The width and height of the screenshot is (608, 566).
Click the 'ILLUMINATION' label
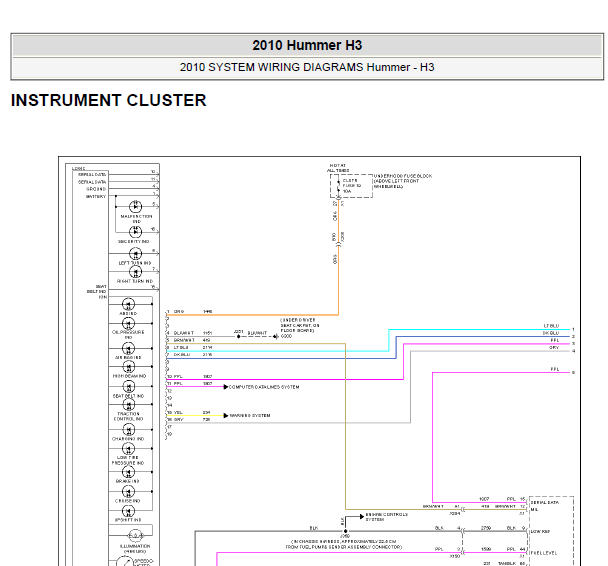click(135, 546)
